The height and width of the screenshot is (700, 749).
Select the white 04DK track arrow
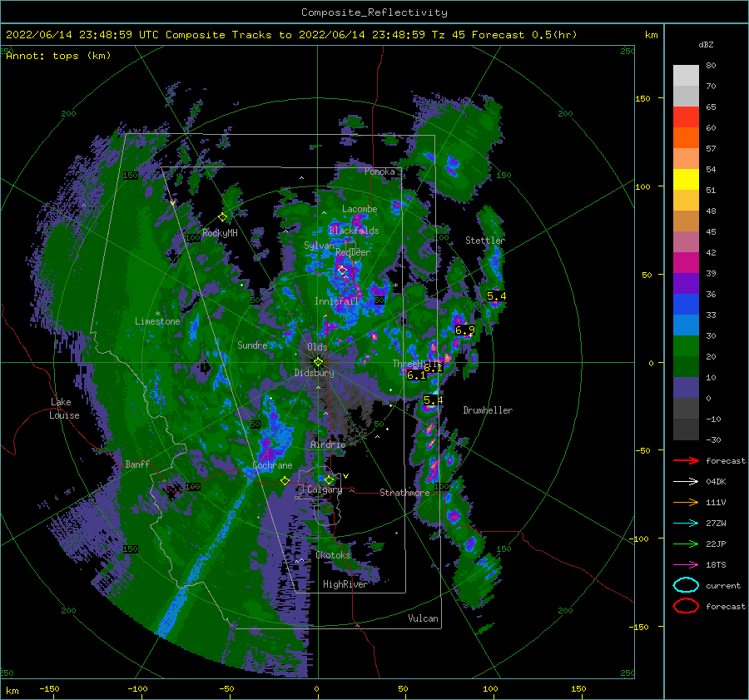pyautogui.click(x=686, y=482)
